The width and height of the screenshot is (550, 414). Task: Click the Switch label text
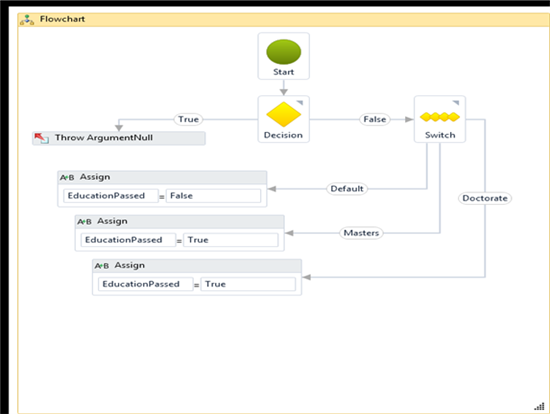440,135
